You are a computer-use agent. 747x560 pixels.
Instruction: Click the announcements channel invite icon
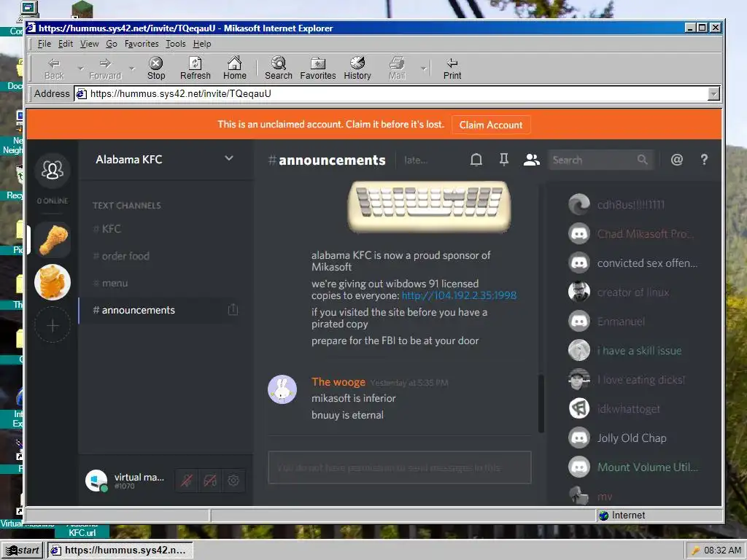click(233, 310)
